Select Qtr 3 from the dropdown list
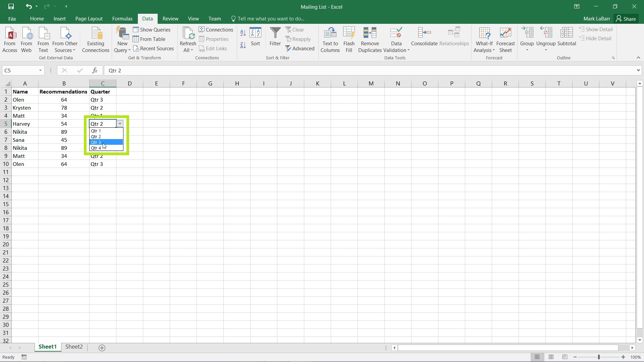The width and height of the screenshot is (644, 362). pos(106,141)
